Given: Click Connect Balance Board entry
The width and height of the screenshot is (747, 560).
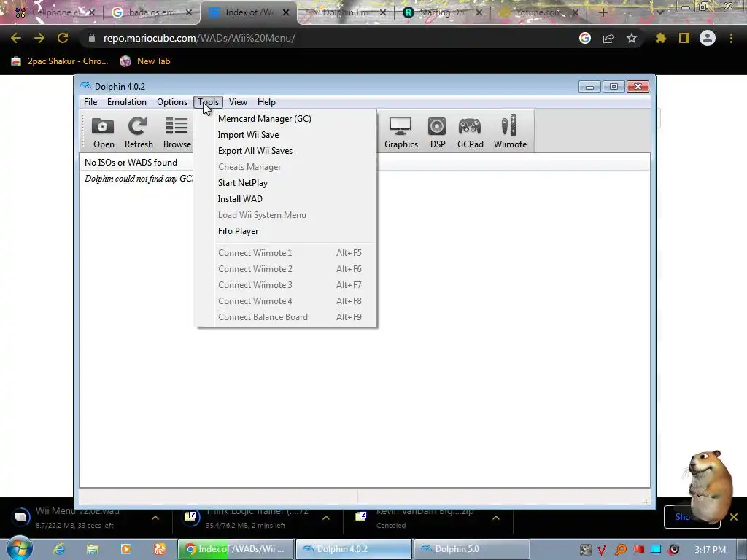Looking at the screenshot, I should (x=285, y=317).
